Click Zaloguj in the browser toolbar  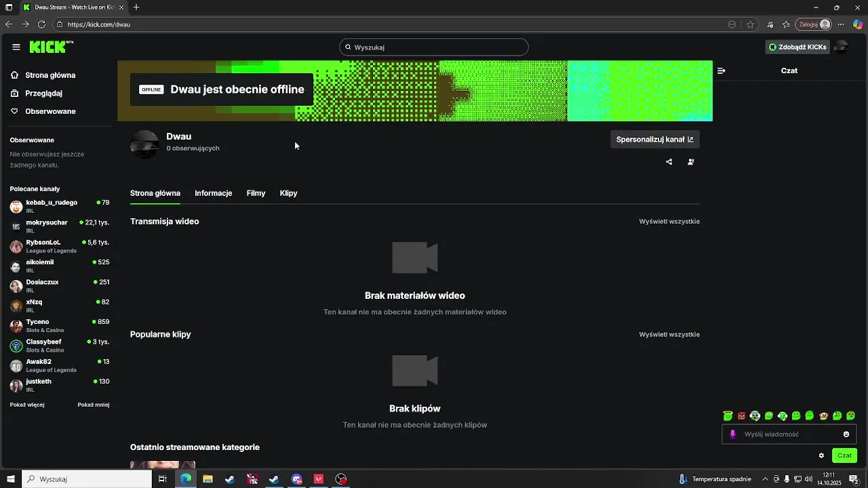(x=814, y=24)
